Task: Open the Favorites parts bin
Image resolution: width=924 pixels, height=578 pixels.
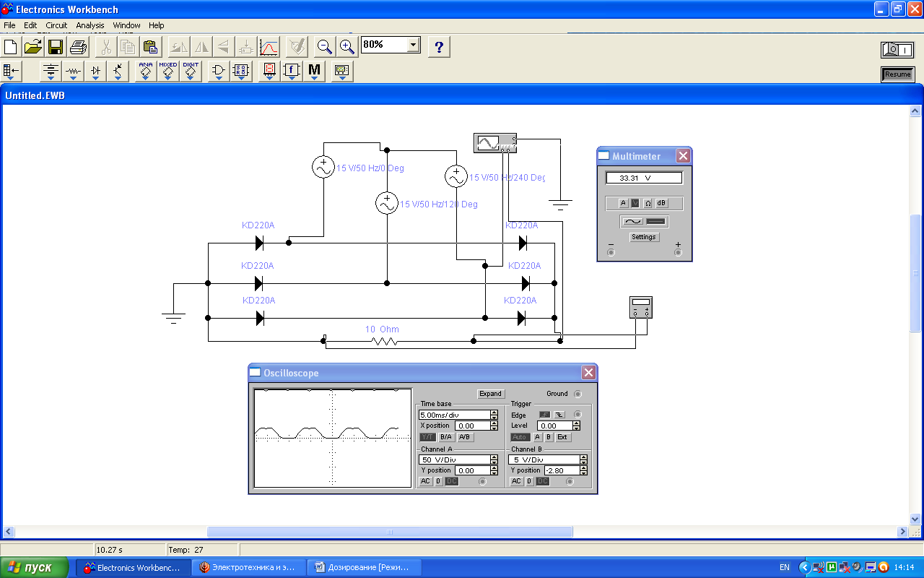Action: click(12, 72)
